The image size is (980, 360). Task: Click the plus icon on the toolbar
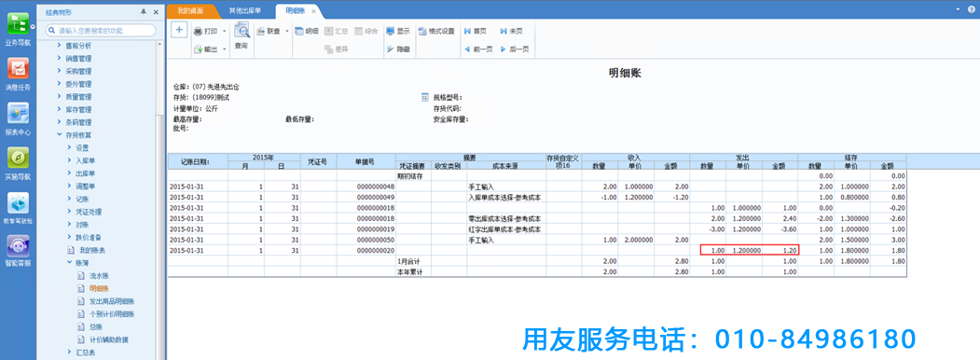179,29
